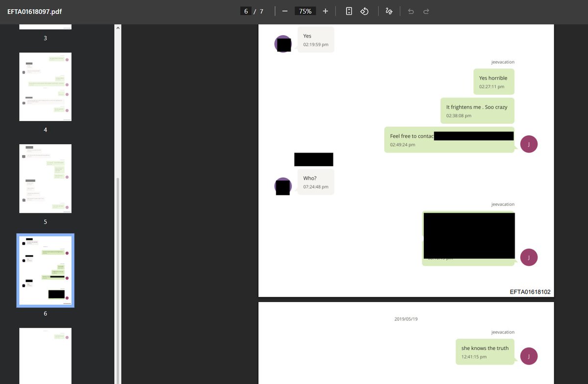Click the page 3 thumbnail at the top
Image resolution: width=588 pixels, height=384 pixels.
tap(46, 27)
